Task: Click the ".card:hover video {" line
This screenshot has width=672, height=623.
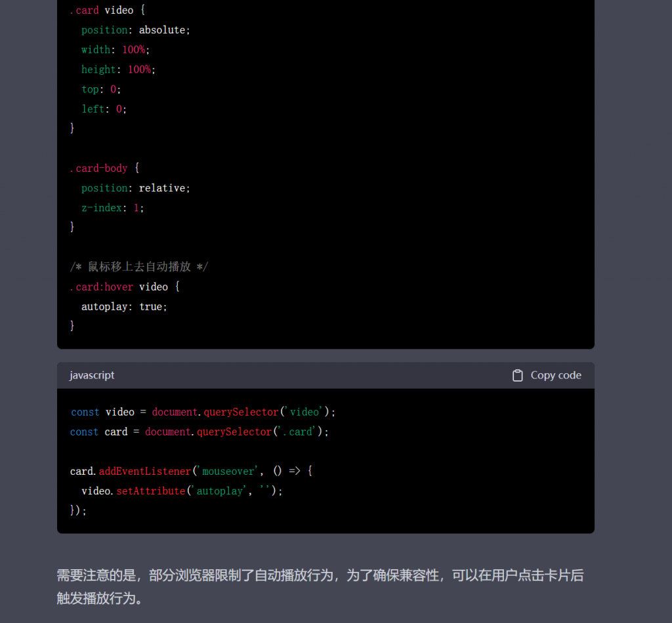Action: (x=125, y=287)
